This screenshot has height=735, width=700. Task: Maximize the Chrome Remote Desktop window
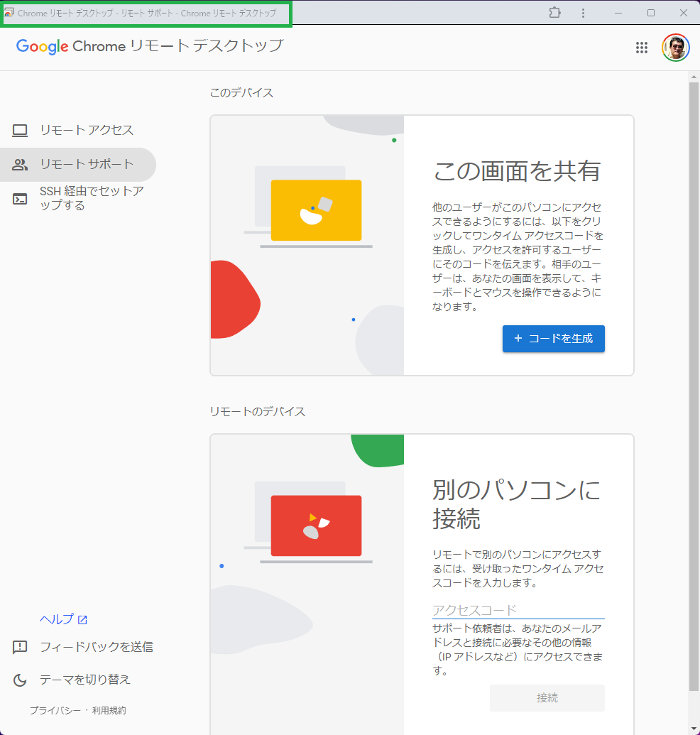pyautogui.click(x=651, y=13)
